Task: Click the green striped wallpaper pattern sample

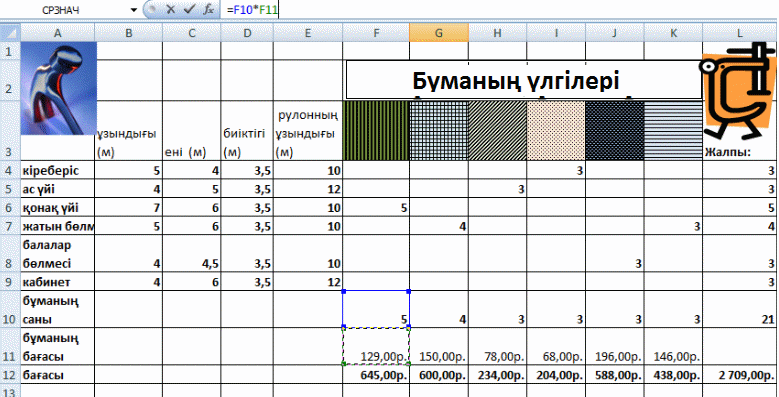Action: click(376, 131)
